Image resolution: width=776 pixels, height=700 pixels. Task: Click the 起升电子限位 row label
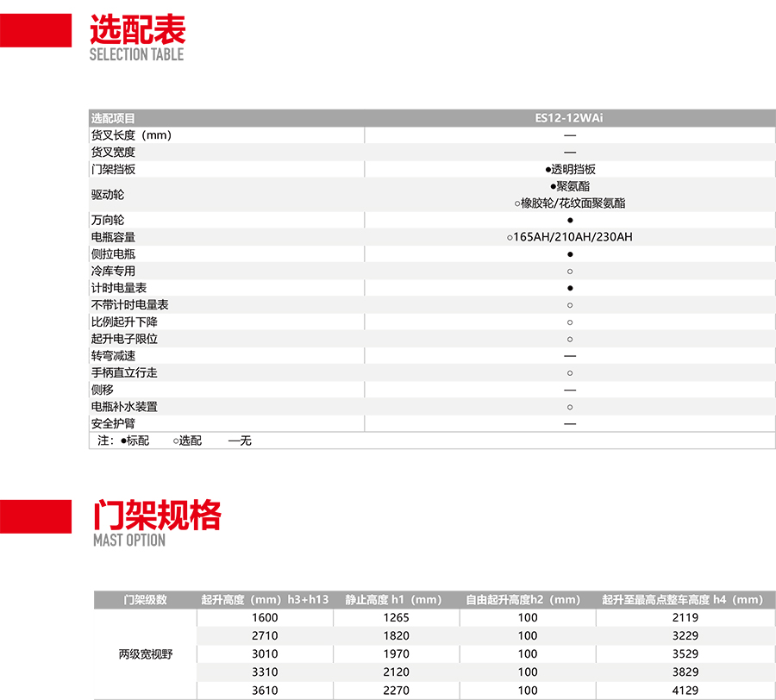click(x=124, y=339)
